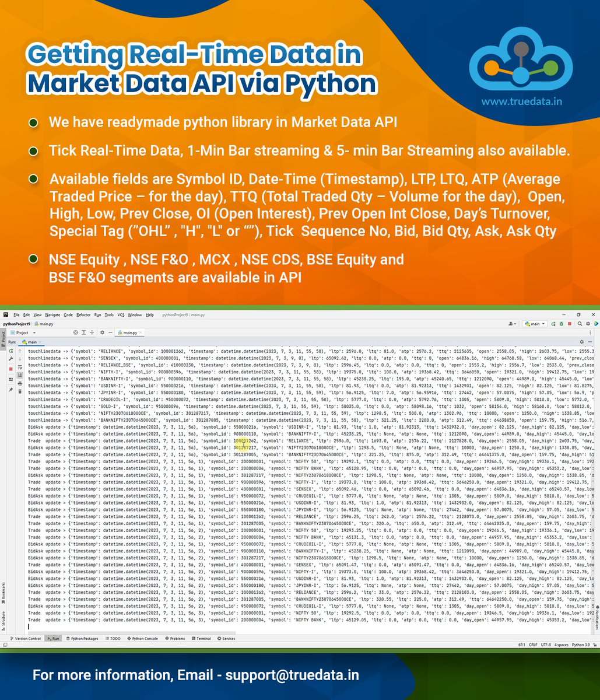Open the Version Control tool window
The image size is (600, 700).
[25, 639]
